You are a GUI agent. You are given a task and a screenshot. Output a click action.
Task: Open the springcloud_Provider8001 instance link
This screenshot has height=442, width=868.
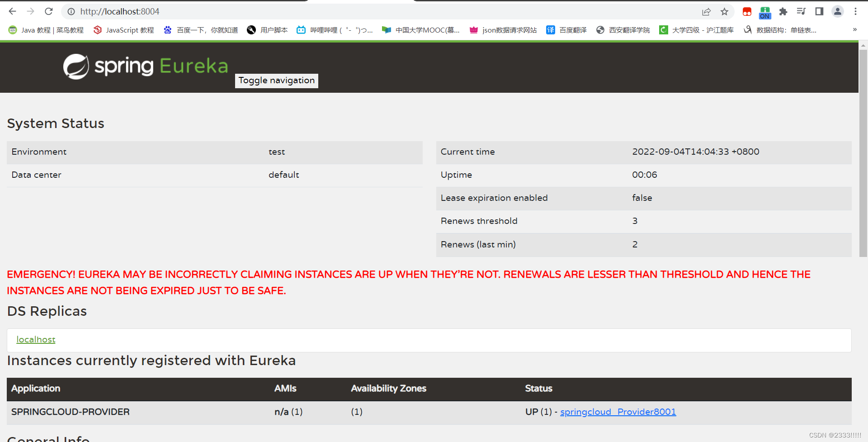coord(618,412)
